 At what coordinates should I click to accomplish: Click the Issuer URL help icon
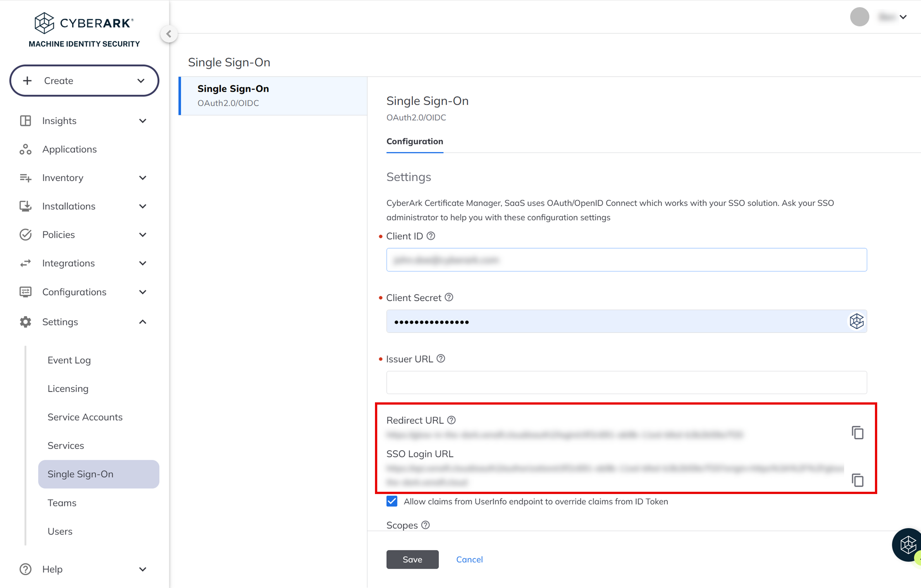(441, 359)
